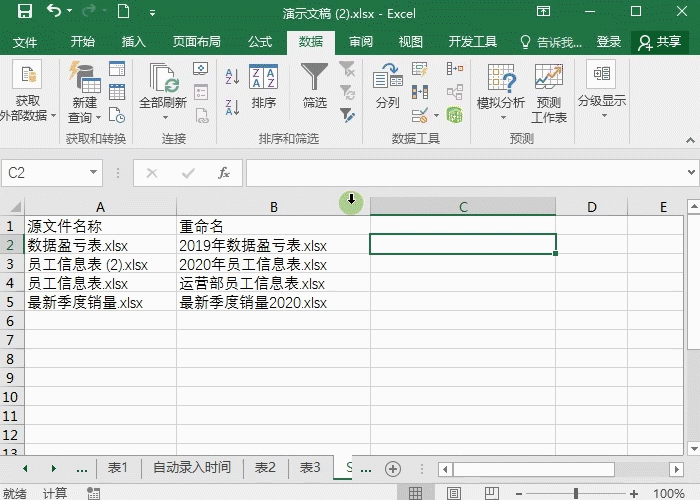Viewport: 700px width, 500px height.
Task: Select the column D header
Action: click(592, 207)
